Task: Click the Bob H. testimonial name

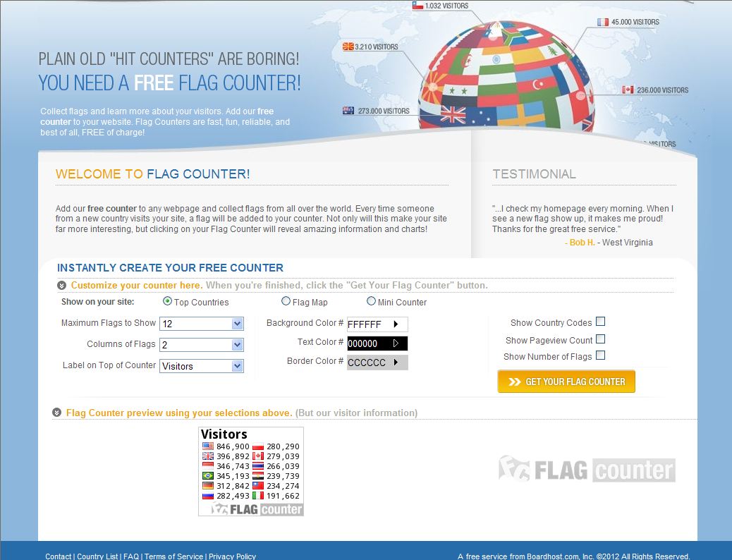Action: [582, 243]
